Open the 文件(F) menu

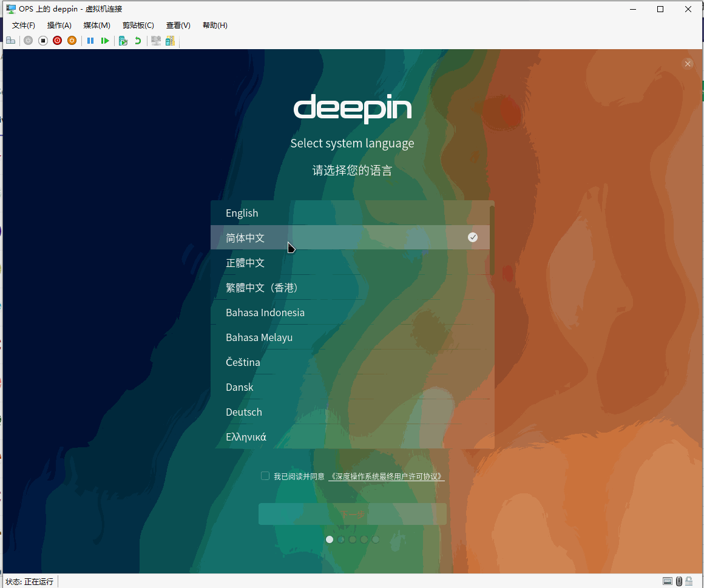(23, 25)
